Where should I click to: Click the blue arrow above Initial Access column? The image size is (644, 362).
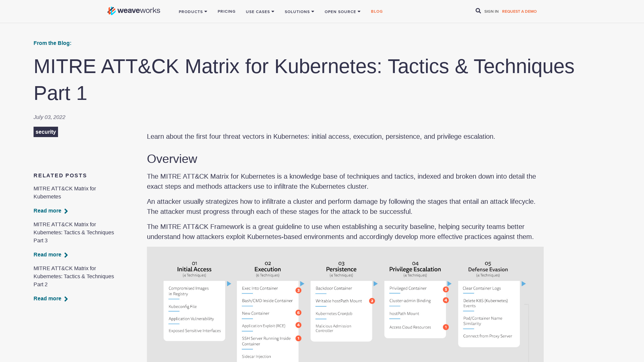pyautogui.click(x=229, y=284)
